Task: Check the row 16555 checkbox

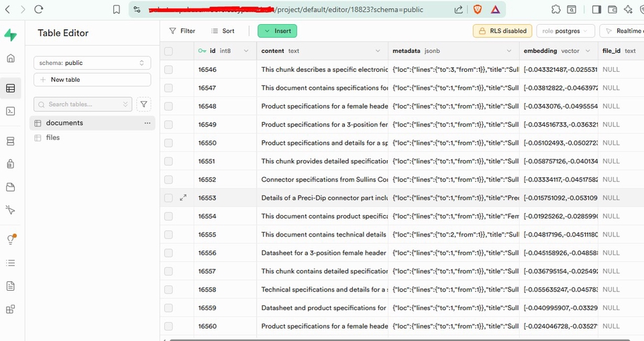Action: 168,234
